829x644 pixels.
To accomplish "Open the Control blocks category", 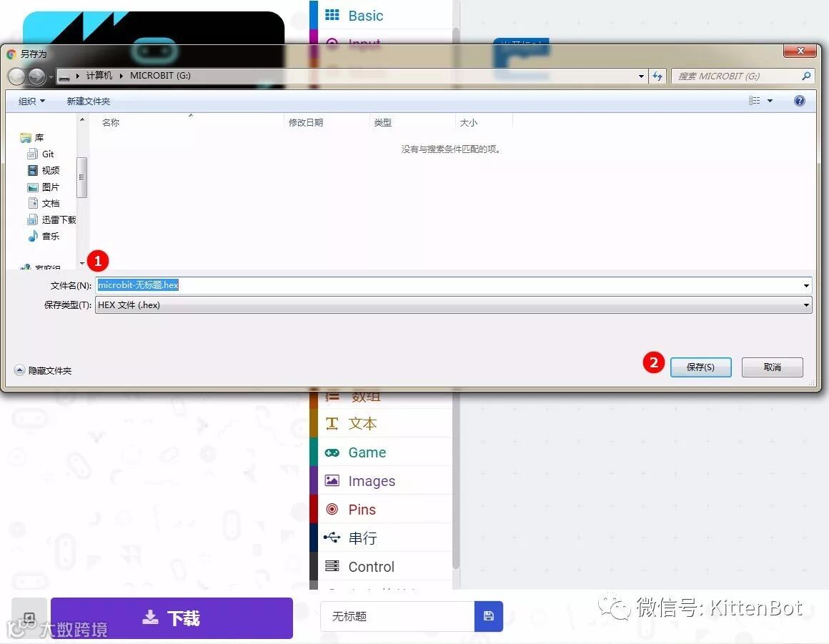I will point(381,566).
